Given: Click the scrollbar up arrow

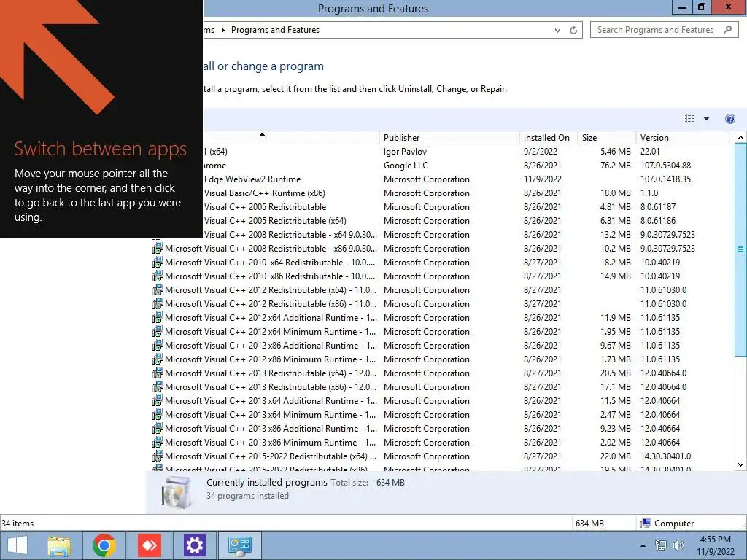Looking at the screenshot, I should point(740,137).
